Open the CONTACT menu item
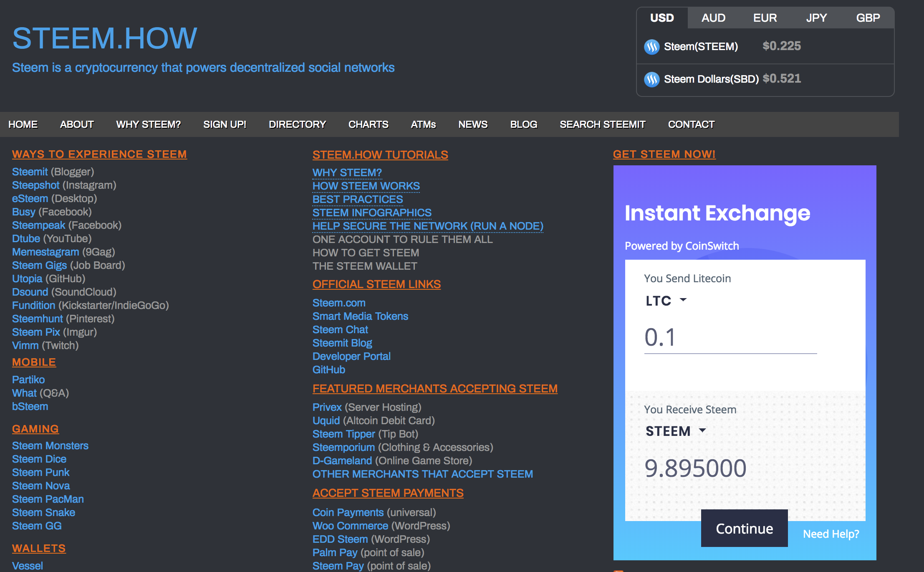The width and height of the screenshot is (924, 572). (x=692, y=124)
